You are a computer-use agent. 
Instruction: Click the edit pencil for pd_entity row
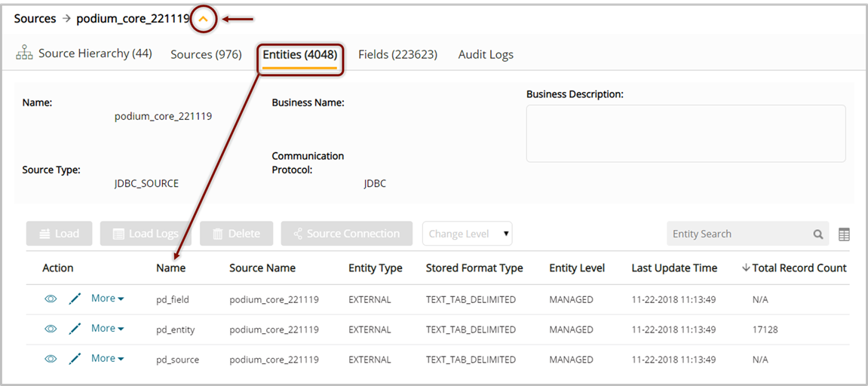point(74,329)
